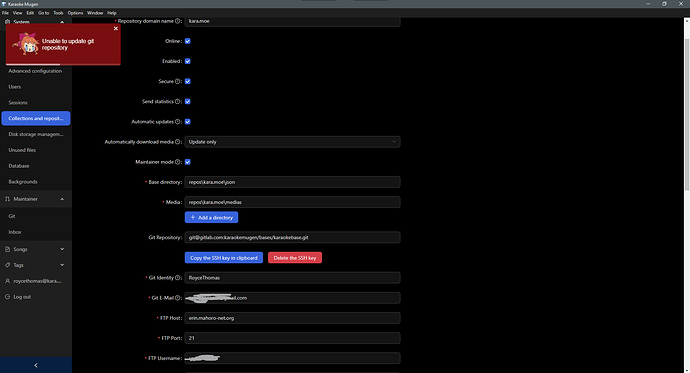Click help icon next to Secure

[178, 81]
